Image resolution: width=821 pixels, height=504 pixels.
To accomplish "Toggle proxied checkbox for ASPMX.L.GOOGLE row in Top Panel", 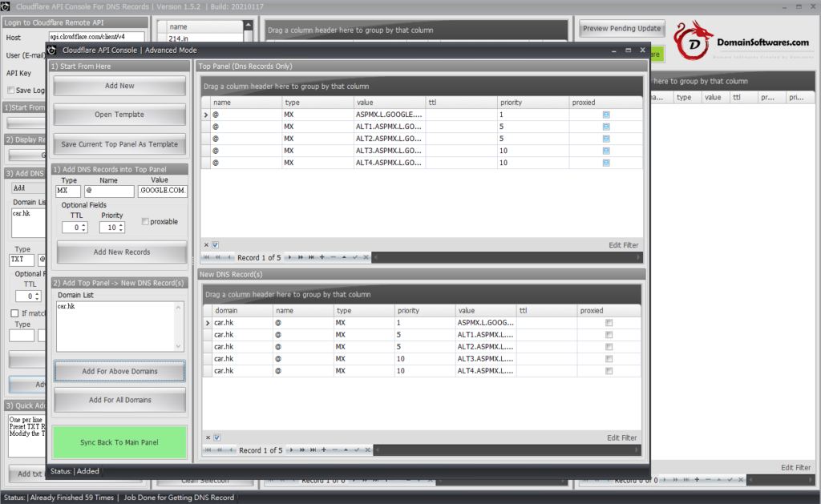I will coord(606,115).
